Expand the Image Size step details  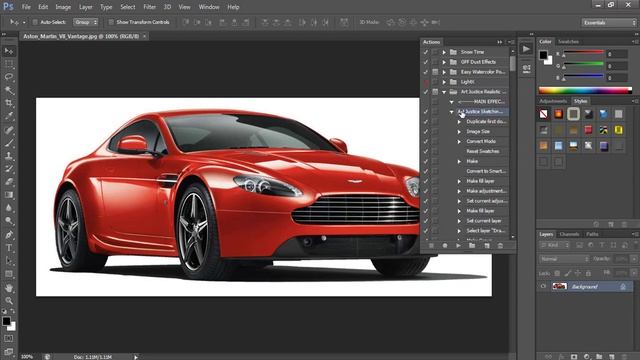tap(459, 131)
